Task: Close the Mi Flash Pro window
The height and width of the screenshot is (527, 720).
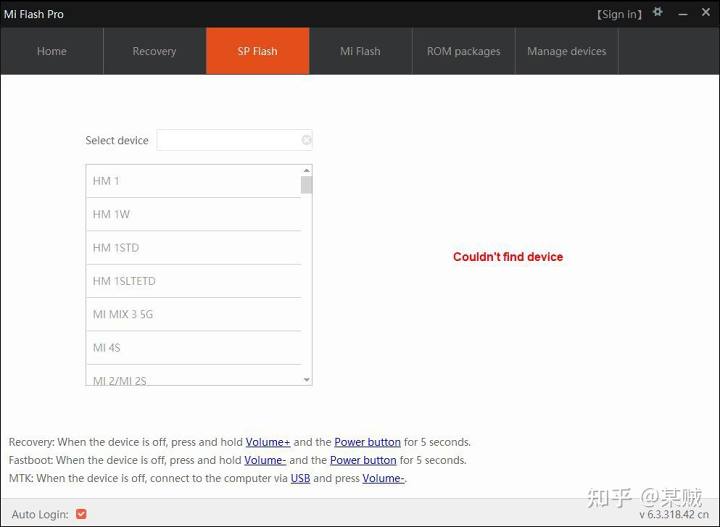Action: 706,12
